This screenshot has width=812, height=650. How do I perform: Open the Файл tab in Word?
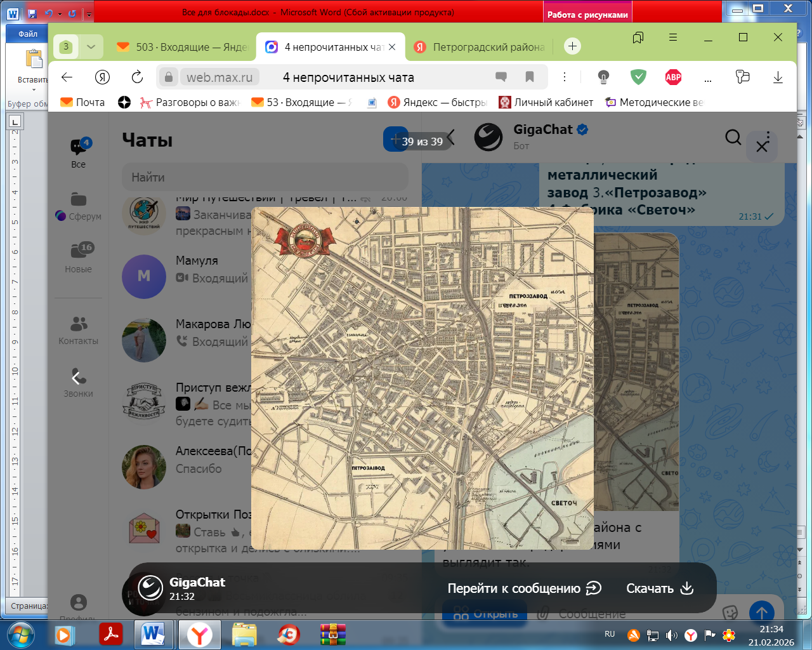(27, 34)
